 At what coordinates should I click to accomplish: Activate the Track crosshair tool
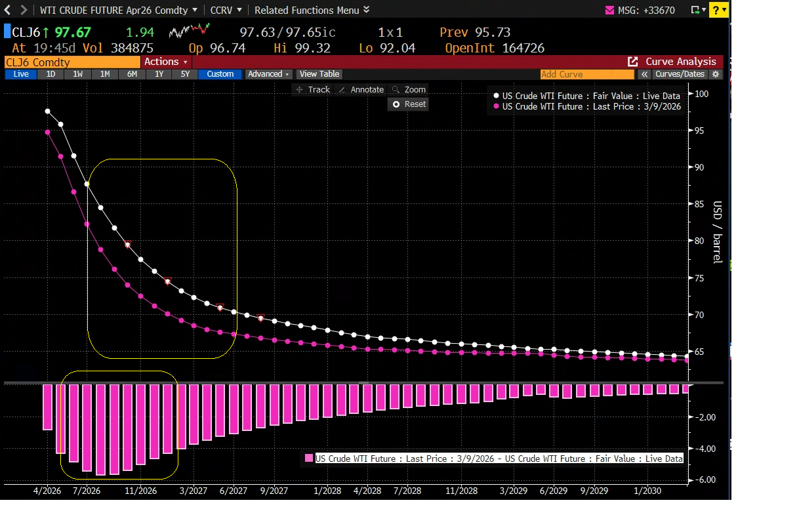312,89
